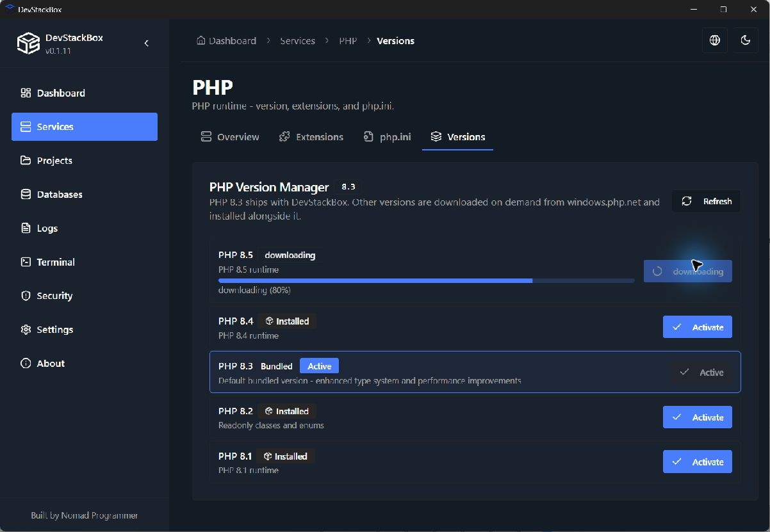Viewport: 770px width, 532px height.
Task: Click the disabled downloading button for PHP 8.5
Action: (x=688, y=271)
